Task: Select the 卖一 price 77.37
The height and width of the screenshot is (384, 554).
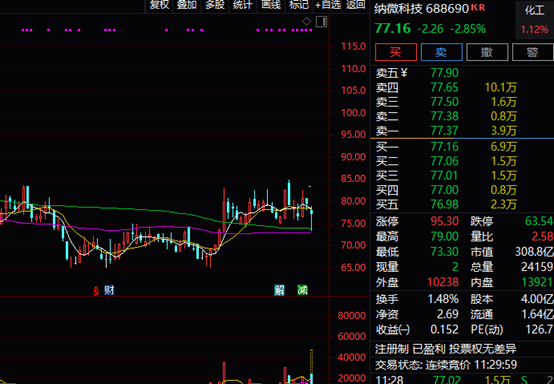Action: pos(444,131)
